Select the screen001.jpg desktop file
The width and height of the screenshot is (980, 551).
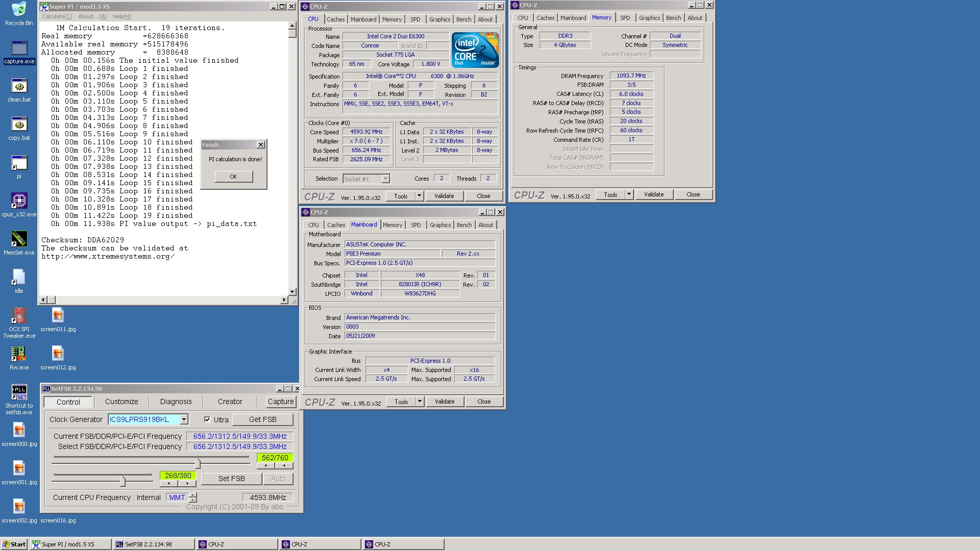(x=19, y=473)
